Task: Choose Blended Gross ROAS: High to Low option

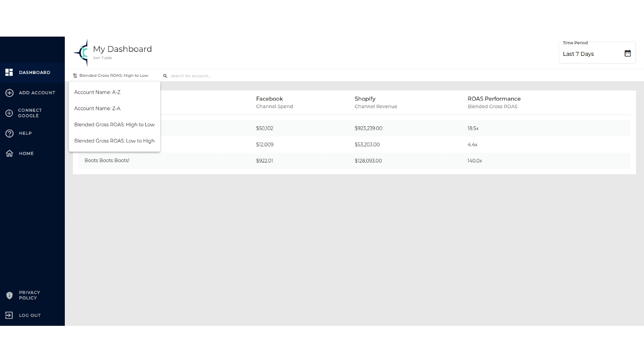Action: click(115, 125)
